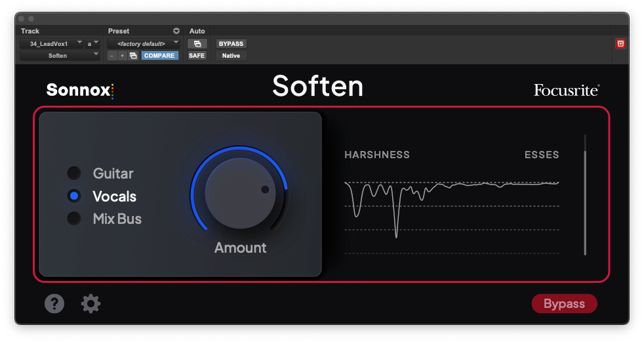The height and width of the screenshot is (342, 644).
Task: Click the vertical level meter at right
Action: click(585, 195)
